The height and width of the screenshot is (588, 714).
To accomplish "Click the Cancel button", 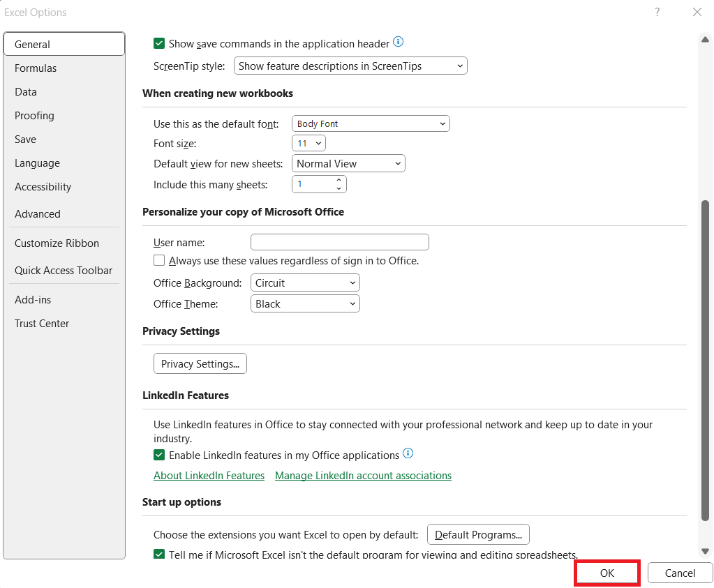I will [680, 573].
